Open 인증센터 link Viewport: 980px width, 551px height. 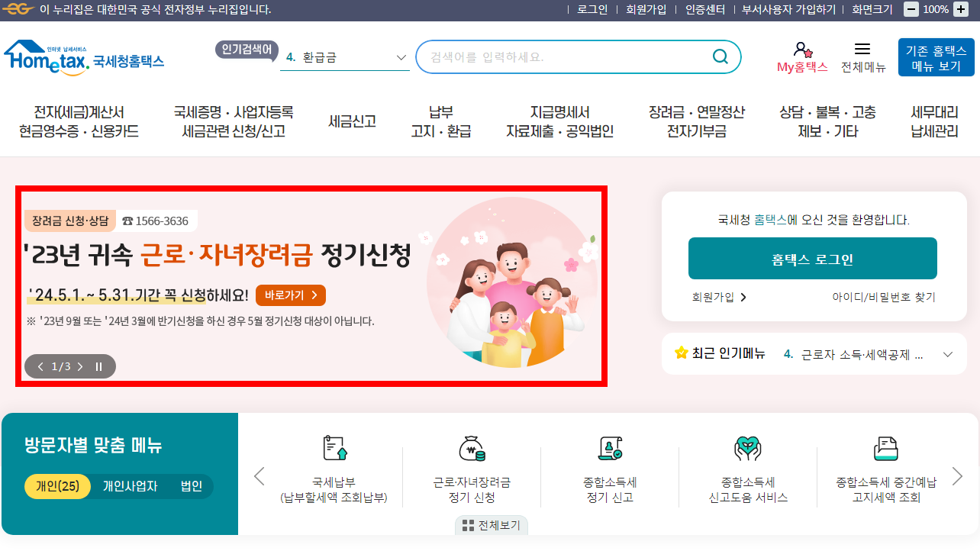(x=704, y=10)
